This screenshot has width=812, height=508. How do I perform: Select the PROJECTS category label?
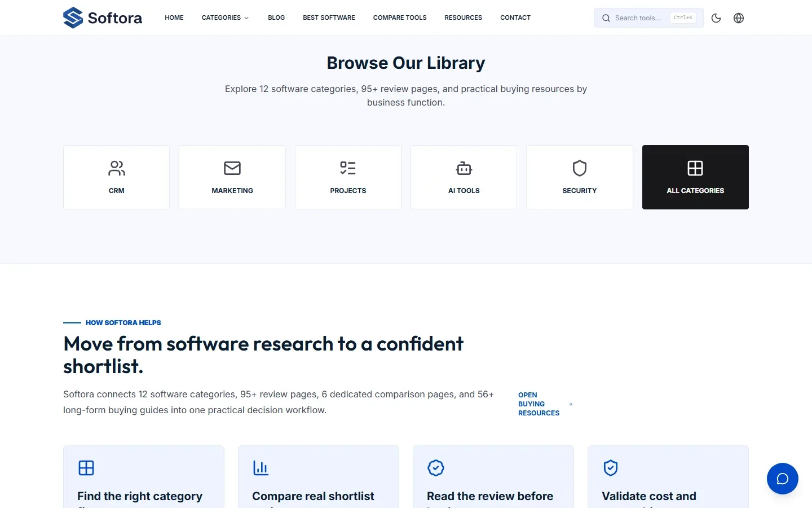point(348,191)
